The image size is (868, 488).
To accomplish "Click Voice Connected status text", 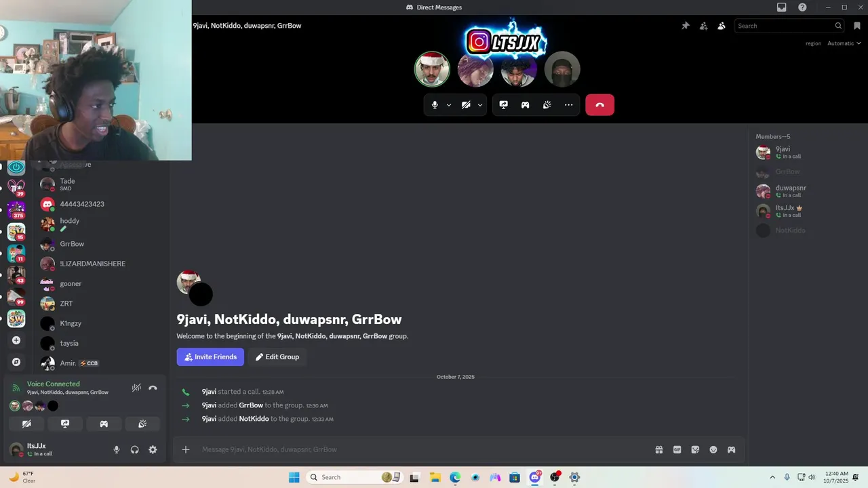I will pos(53,384).
